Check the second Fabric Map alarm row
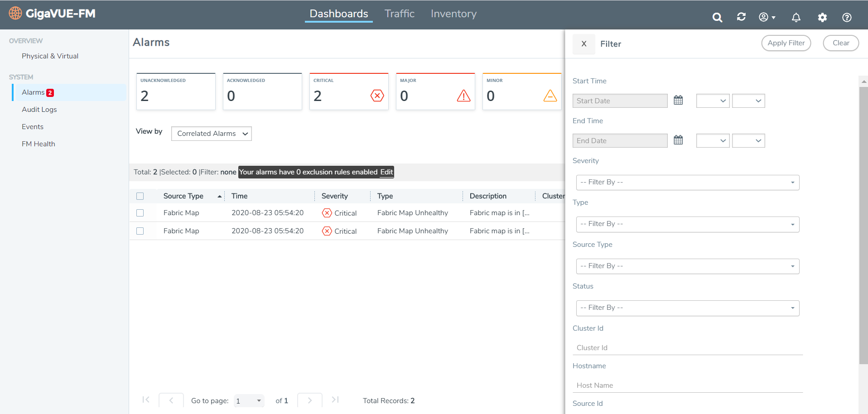868x414 pixels. tap(140, 231)
